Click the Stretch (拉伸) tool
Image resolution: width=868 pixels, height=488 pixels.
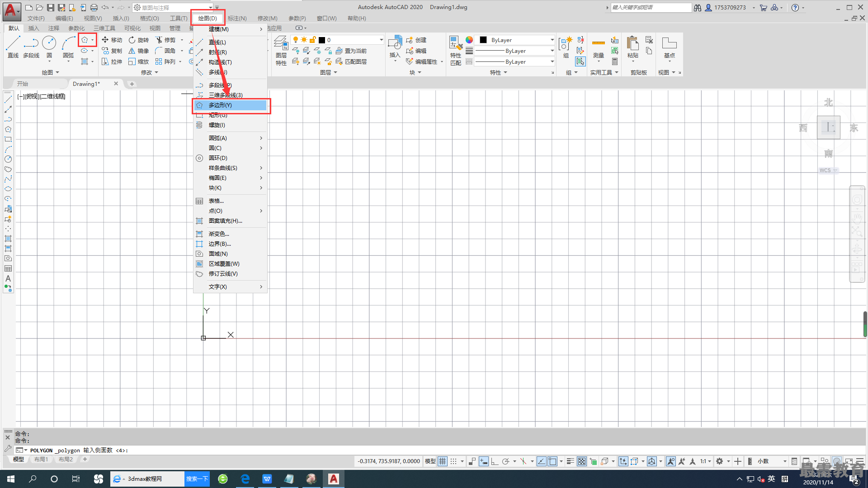[x=112, y=61]
